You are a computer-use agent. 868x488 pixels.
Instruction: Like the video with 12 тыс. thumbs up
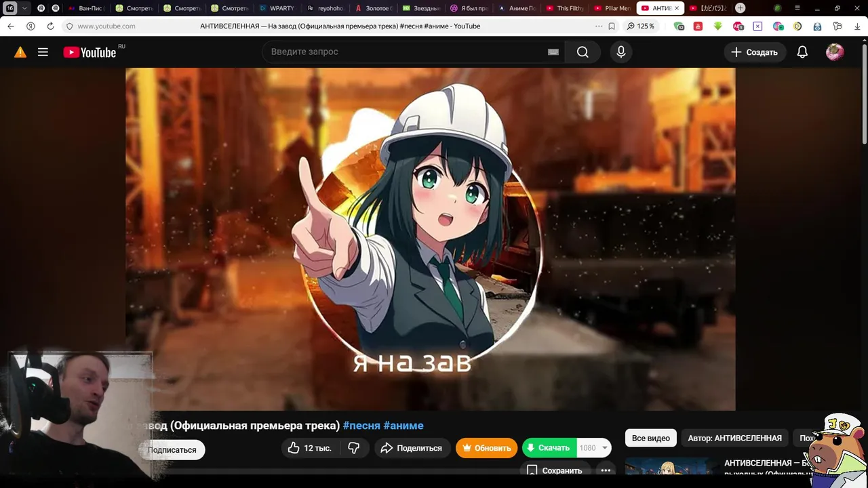pos(310,448)
